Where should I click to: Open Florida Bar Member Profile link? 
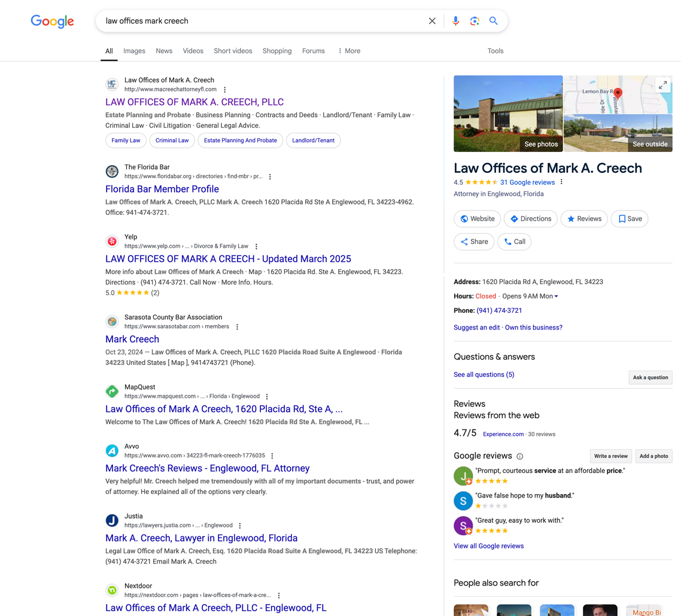(162, 189)
